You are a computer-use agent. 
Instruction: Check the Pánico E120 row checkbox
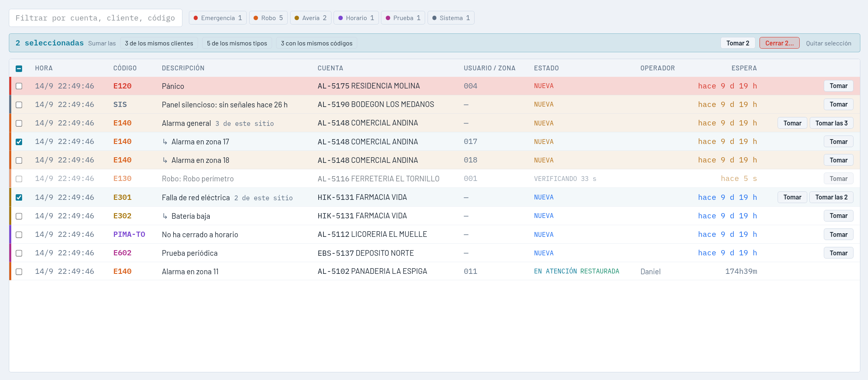19,86
